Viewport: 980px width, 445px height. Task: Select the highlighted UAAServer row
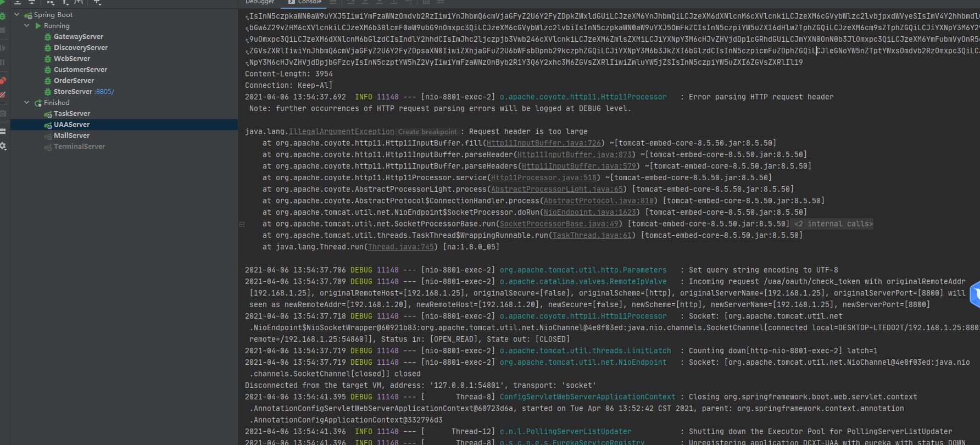(124, 125)
